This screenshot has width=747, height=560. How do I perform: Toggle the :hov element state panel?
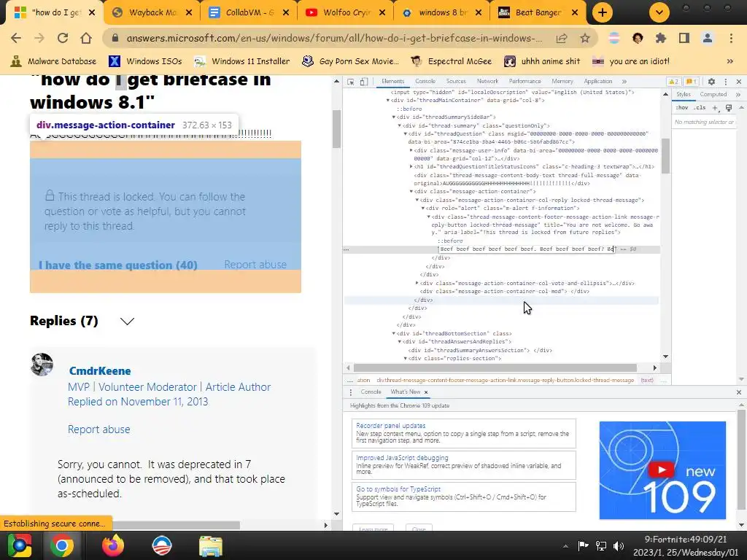click(x=682, y=108)
